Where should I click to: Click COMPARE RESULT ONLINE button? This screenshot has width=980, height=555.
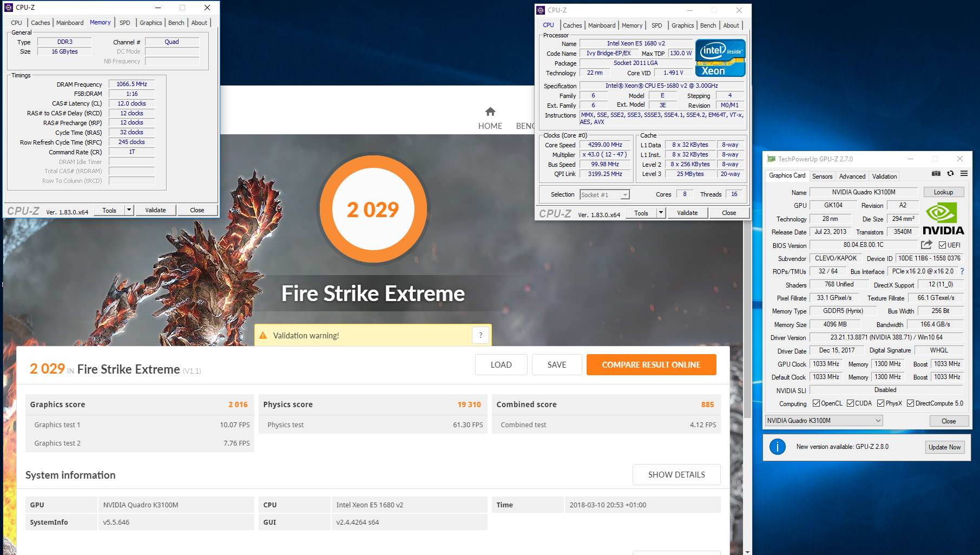click(x=651, y=365)
